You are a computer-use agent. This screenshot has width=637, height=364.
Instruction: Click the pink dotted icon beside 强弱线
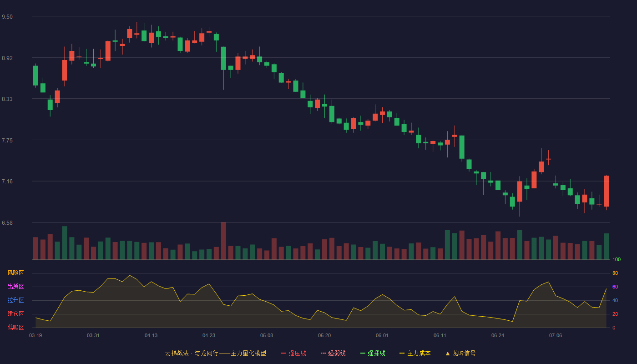point(323,353)
